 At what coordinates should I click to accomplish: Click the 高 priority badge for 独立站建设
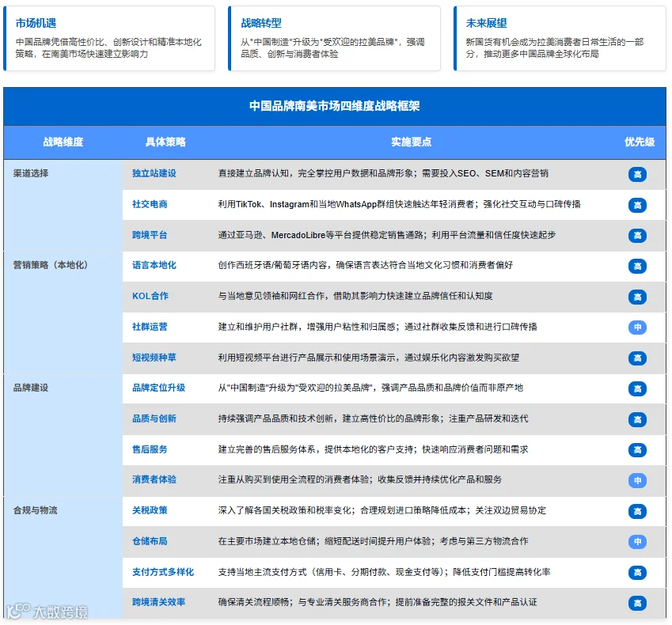(x=637, y=174)
